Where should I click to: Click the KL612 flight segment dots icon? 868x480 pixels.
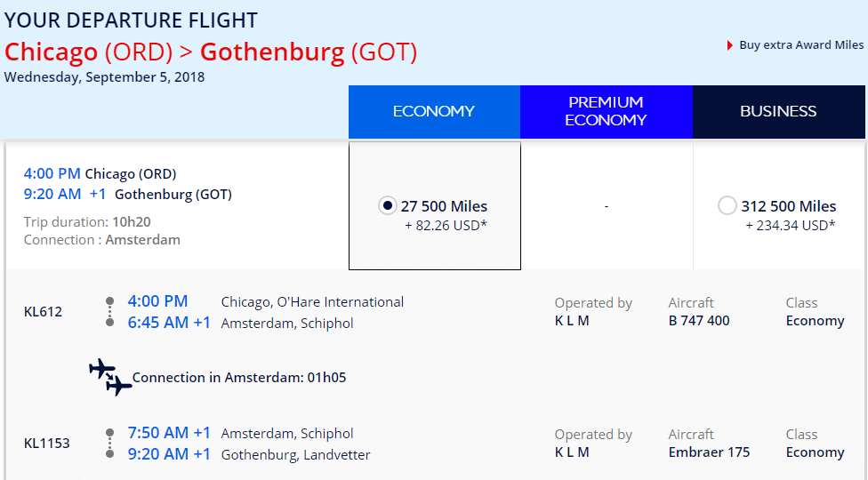coord(109,311)
